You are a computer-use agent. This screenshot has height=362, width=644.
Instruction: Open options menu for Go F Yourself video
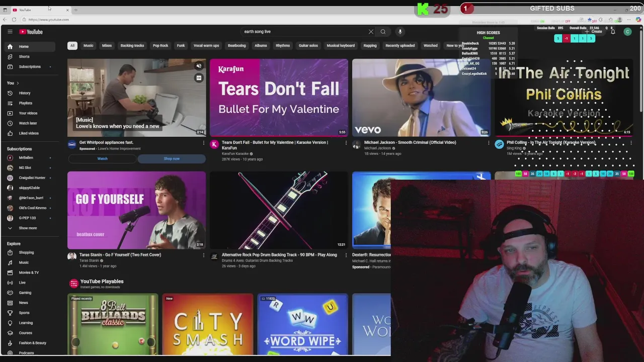pyautogui.click(x=203, y=255)
